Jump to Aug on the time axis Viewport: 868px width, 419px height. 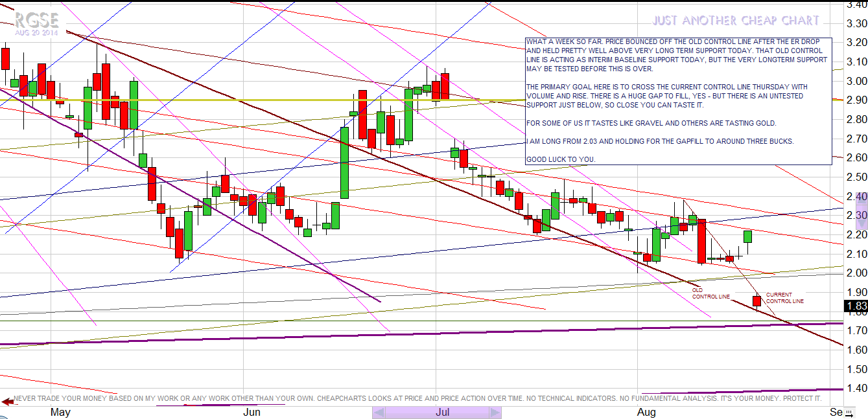tap(646, 412)
